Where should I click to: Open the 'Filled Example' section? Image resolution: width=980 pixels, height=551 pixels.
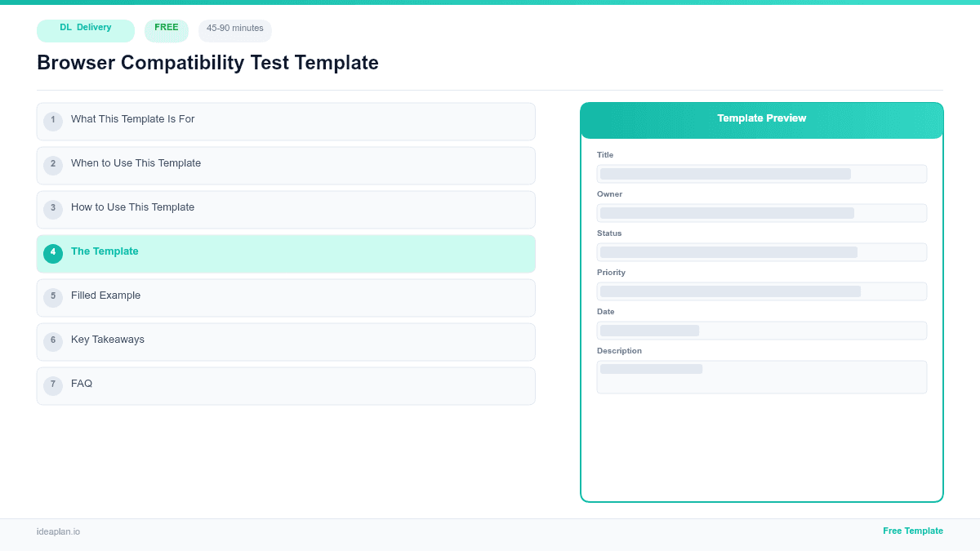point(286,297)
